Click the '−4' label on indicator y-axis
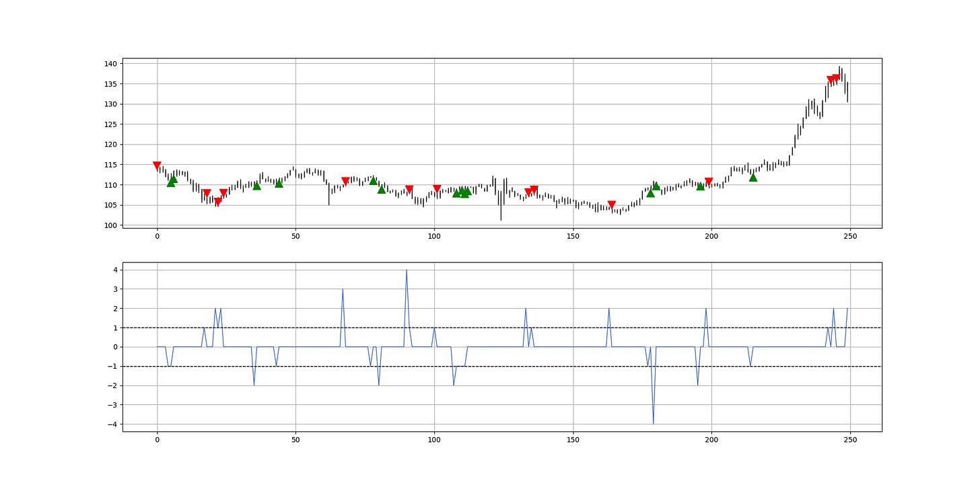This screenshot has width=980, height=485. pos(113,424)
